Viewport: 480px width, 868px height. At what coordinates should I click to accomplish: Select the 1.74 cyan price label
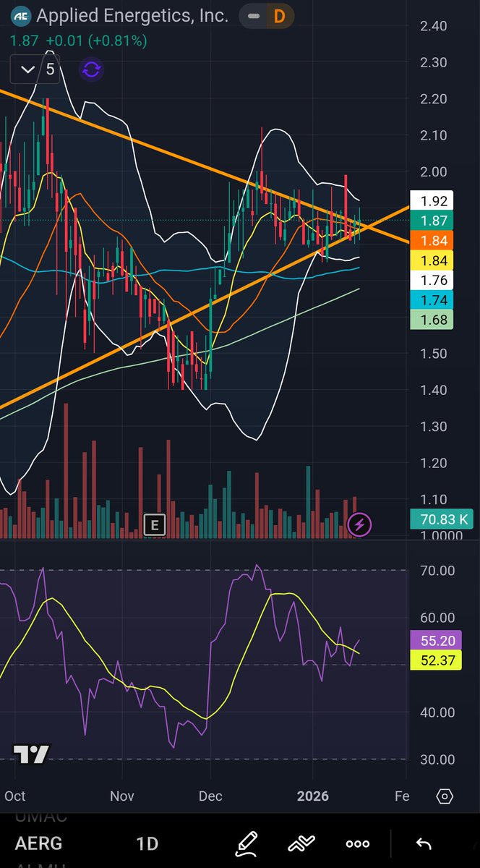[x=432, y=300]
